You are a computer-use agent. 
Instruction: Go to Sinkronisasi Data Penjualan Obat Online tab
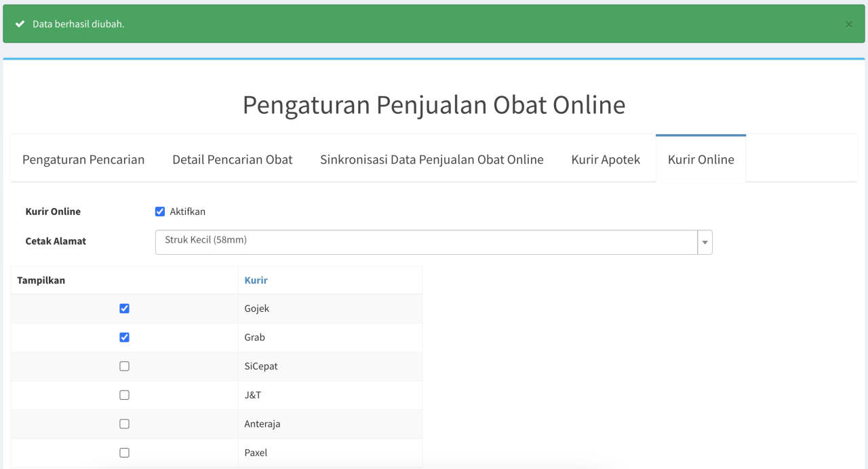click(432, 159)
